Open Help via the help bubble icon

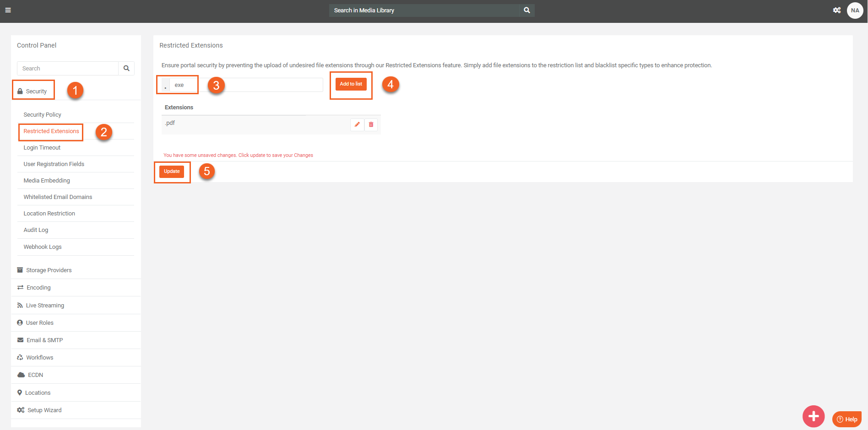[846, 419]
